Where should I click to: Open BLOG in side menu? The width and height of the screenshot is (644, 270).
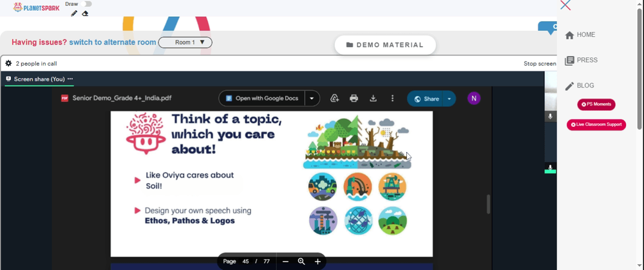tap(580, 86)
